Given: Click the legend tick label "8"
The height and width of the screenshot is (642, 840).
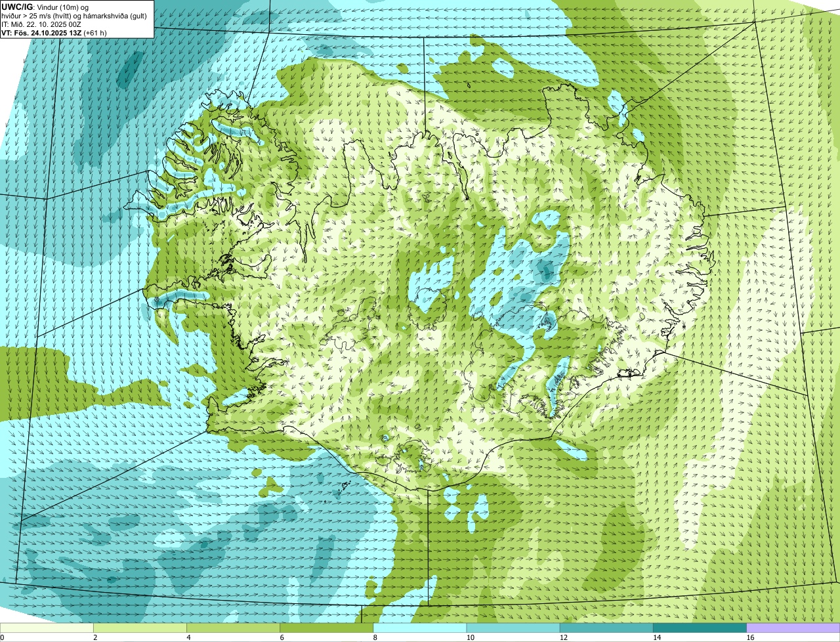Looking at the screenshot, I should 375,637.
